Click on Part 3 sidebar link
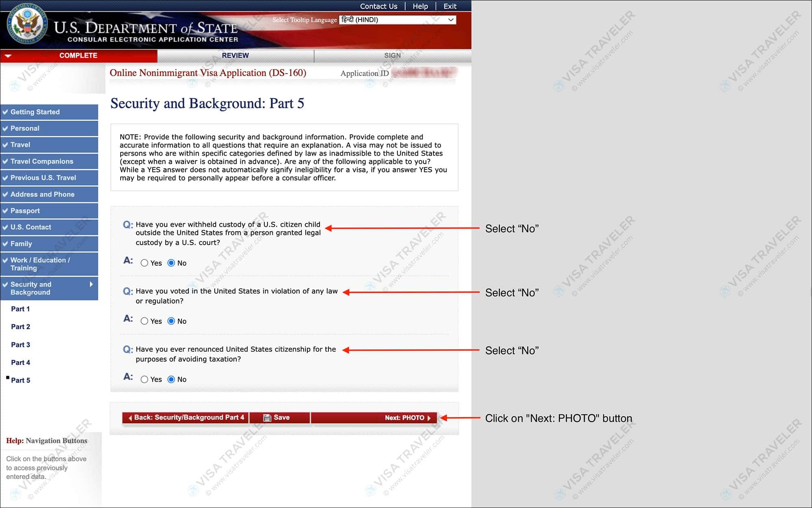This screenshot has height=508, width=812. 20,343
